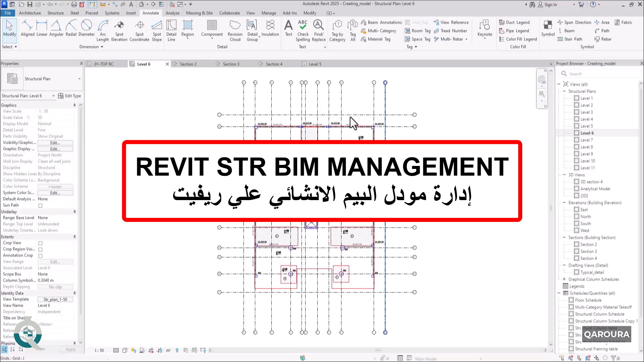Viewport: 644px width, 362px height.
Task: Click Graphic Display Edit button
Action: (55, 149)
